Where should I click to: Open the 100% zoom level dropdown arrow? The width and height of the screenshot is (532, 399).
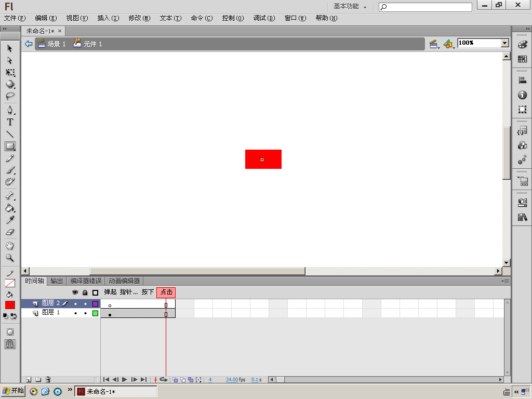505,43
